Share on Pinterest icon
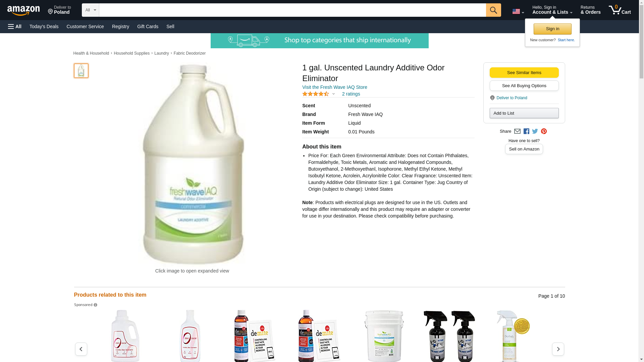This screenshot has height=362, width=644. (544, 131)
